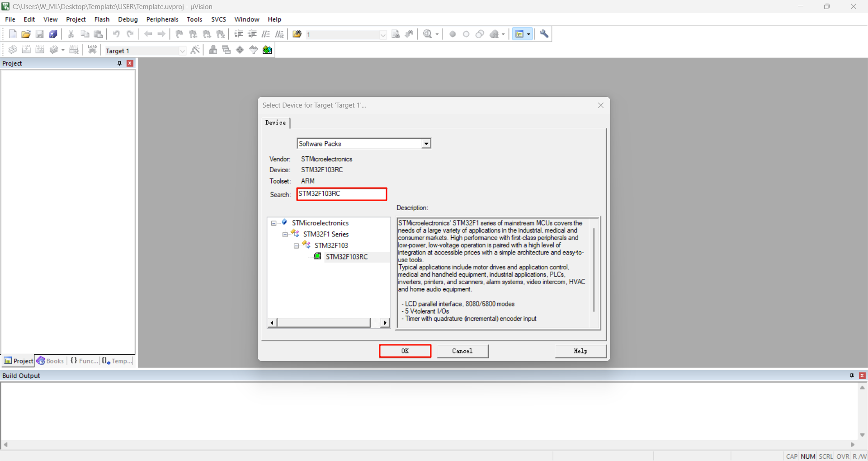868x461 pixels.
Task: Click the LOAD download to flash icon
Action: [92, 50]
